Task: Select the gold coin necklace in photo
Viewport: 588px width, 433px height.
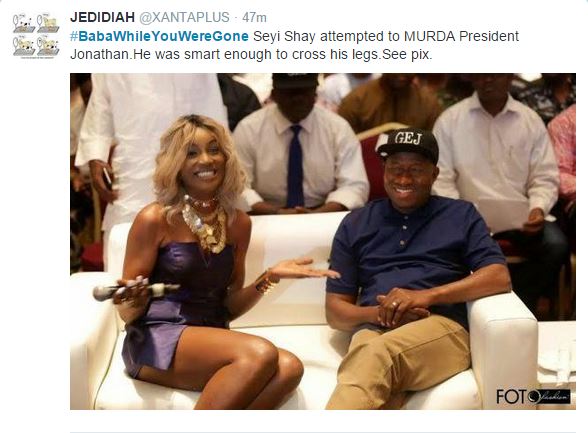Action: [205, 225]
